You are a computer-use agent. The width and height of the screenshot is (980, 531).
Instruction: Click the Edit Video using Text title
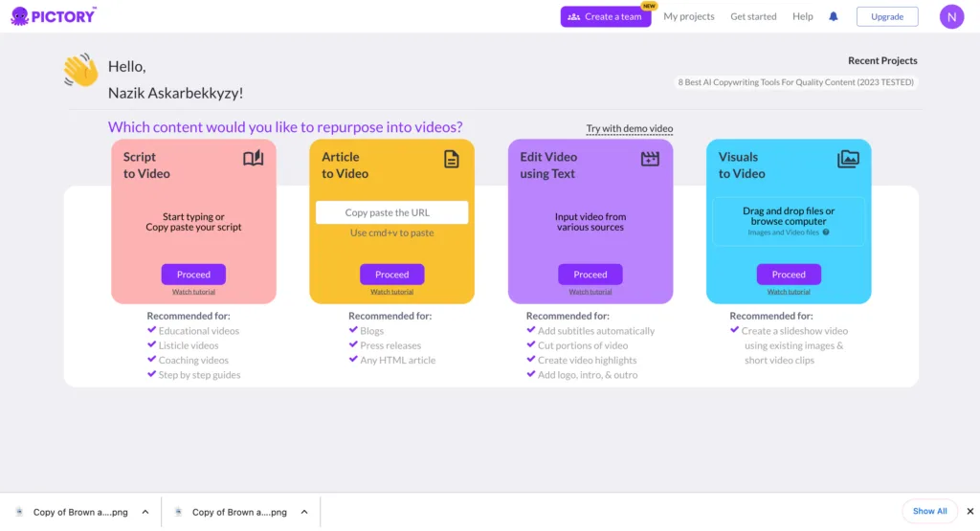(548, 165)
